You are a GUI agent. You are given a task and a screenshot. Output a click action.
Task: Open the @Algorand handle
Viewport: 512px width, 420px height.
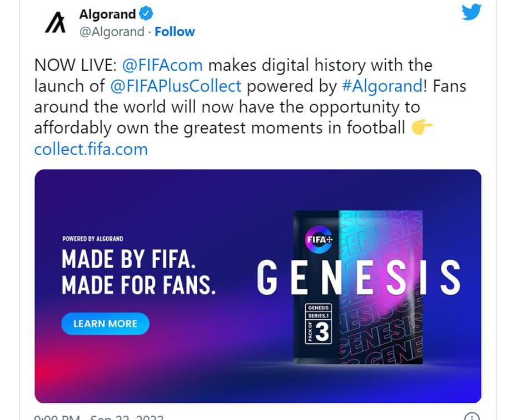pos(112,32)
